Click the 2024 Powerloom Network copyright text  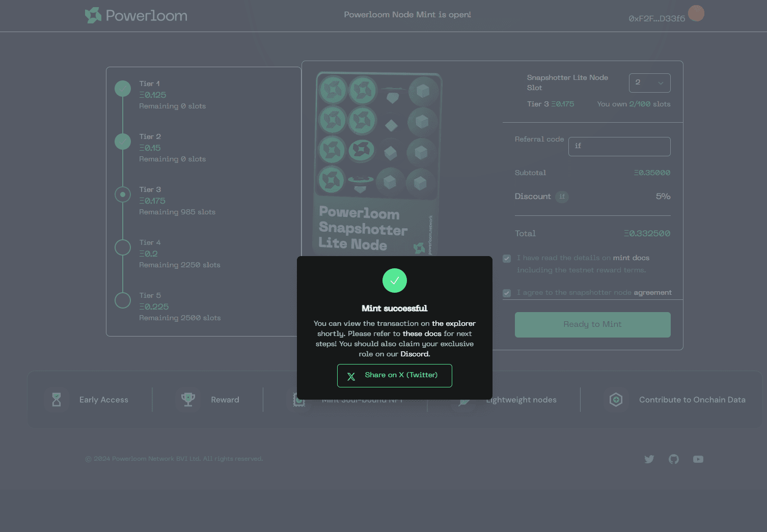[x=174, y=459]
